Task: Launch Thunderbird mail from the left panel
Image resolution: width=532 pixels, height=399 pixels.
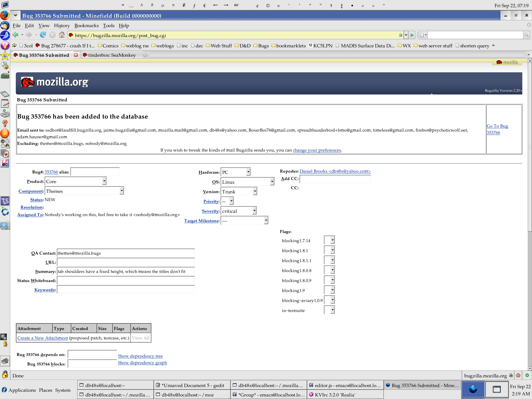Action: 5,25
